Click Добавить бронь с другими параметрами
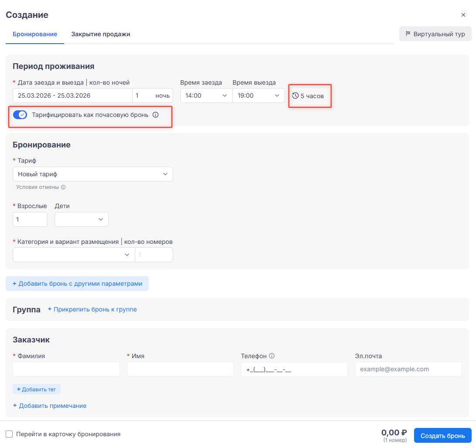The image size is (476, 448). click(x=77, y=284)
